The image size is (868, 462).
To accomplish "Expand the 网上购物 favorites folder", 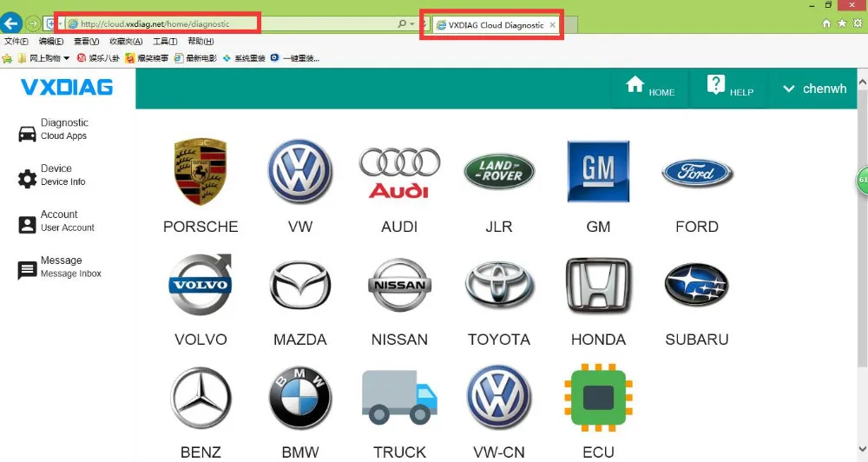I will tap(43, 58).
